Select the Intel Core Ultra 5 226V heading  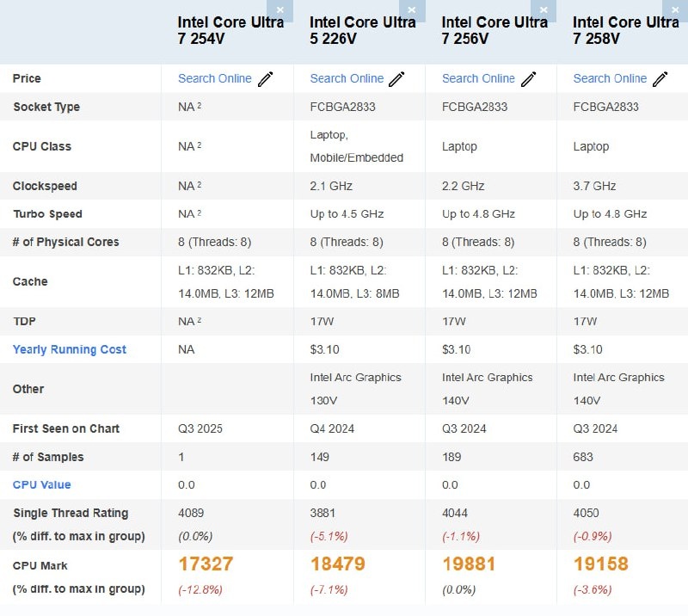click(x=363, y=30)
